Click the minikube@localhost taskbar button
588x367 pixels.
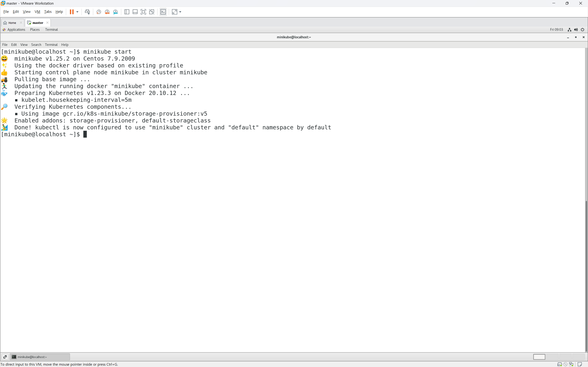click(x=40, y=356)
